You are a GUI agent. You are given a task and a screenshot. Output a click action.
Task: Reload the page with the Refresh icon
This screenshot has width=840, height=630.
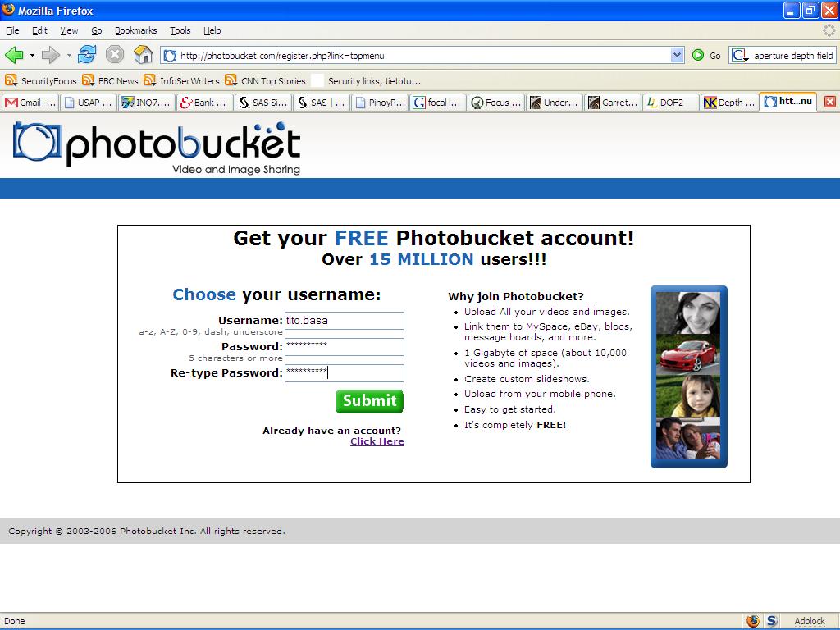point(87,55)
